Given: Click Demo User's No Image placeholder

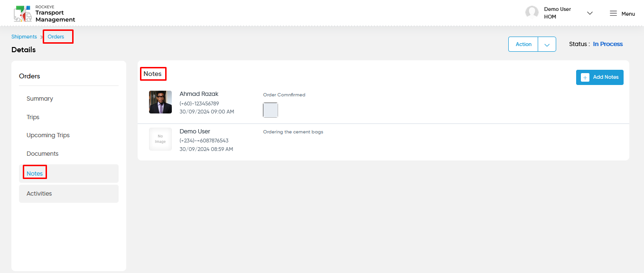Looking at the screenshot, I should point(160,139).
